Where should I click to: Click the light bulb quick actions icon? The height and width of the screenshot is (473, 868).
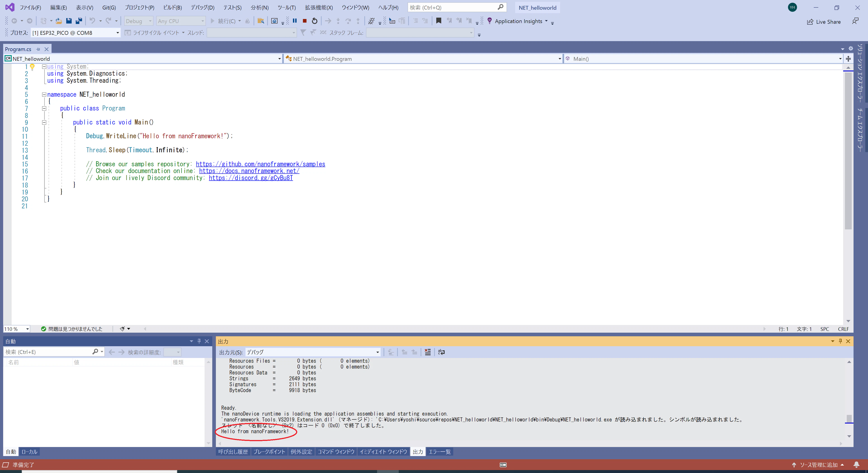pyautogui.click(x=32, y=67)
